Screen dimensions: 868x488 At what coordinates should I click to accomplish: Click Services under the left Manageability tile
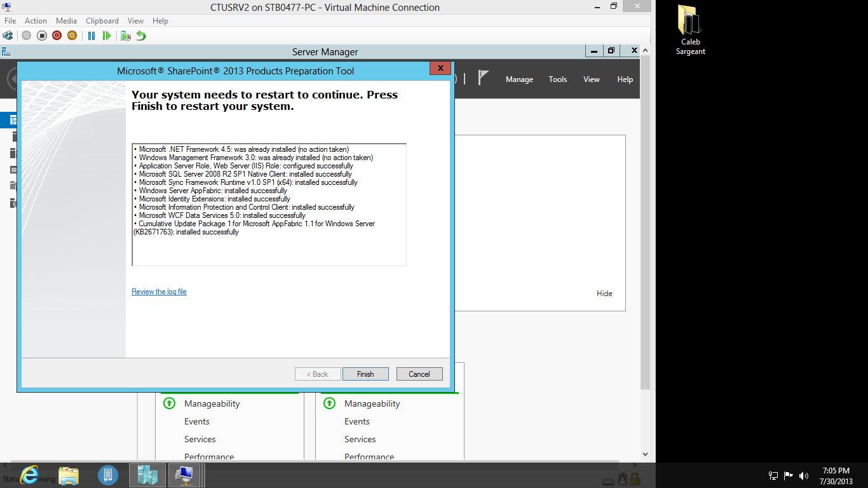pos(200,439)
